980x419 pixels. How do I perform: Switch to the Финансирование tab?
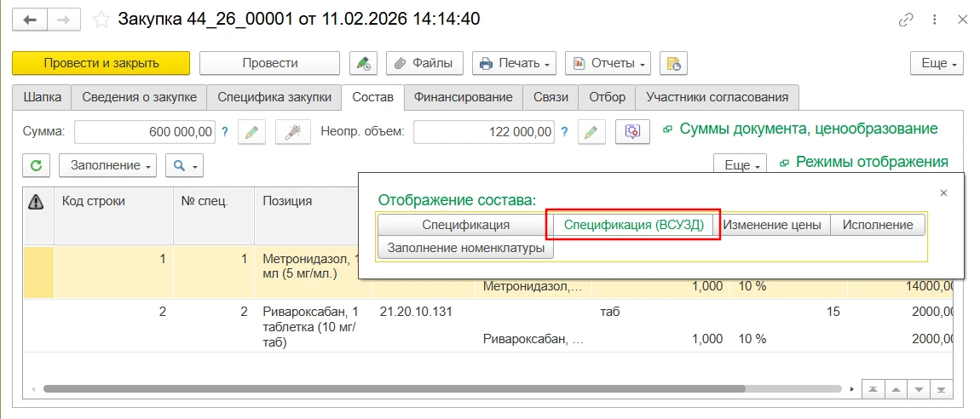463,97
